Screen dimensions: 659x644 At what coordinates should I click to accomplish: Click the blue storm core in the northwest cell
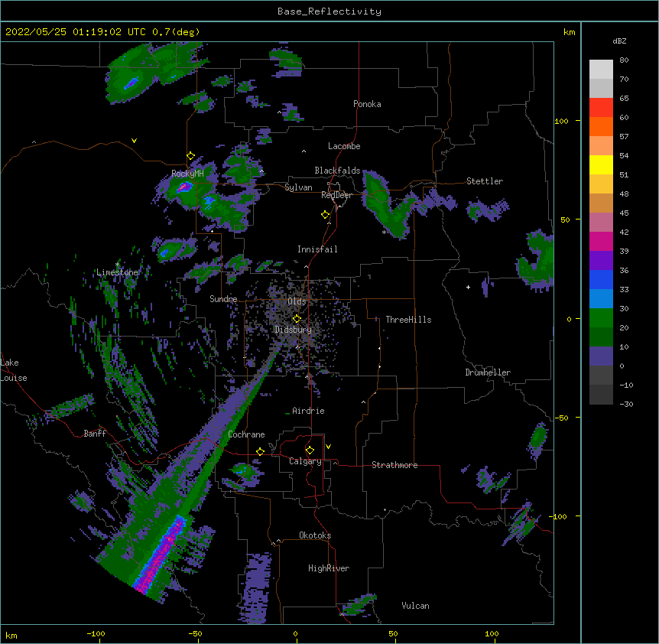(131, 83)
